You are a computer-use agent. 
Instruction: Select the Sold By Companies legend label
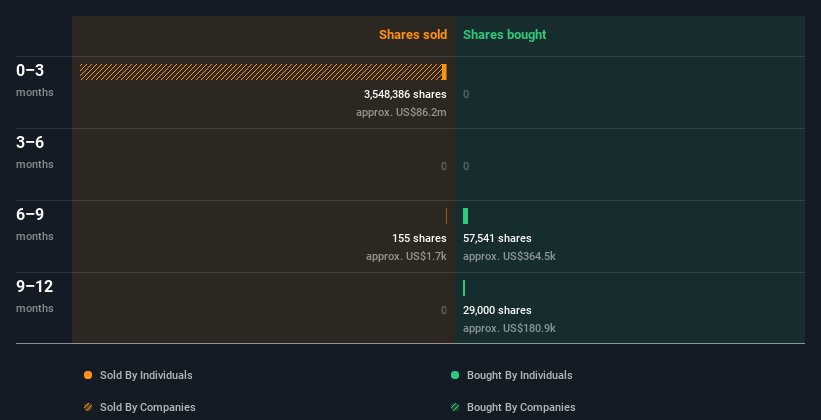[x=148, y=407]
